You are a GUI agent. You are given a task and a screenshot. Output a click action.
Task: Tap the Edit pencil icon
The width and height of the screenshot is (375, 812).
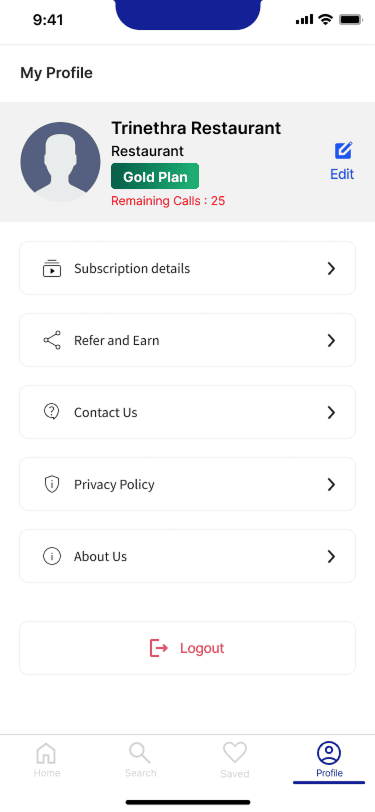[343, 151]
